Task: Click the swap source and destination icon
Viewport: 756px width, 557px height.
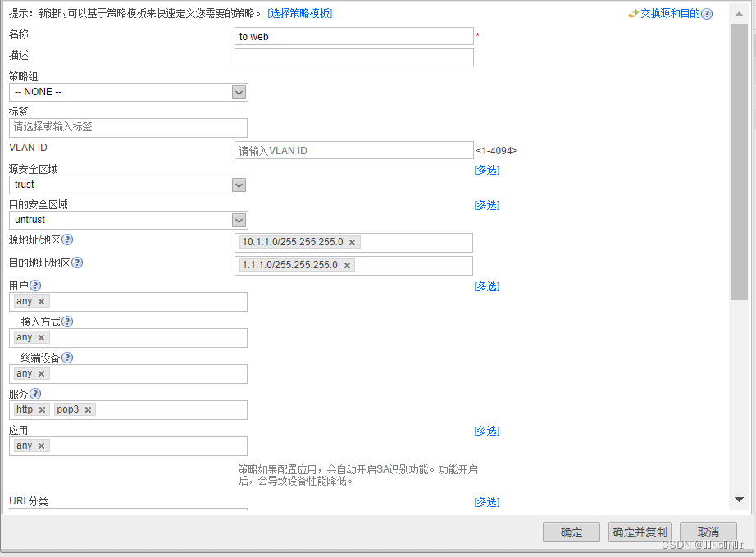Action: (x=633, y=14)
